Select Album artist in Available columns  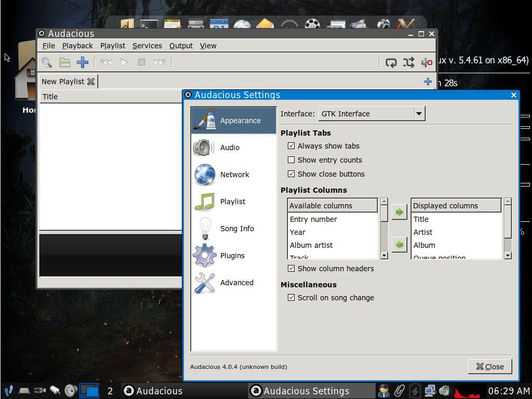[x=311, y=245]
